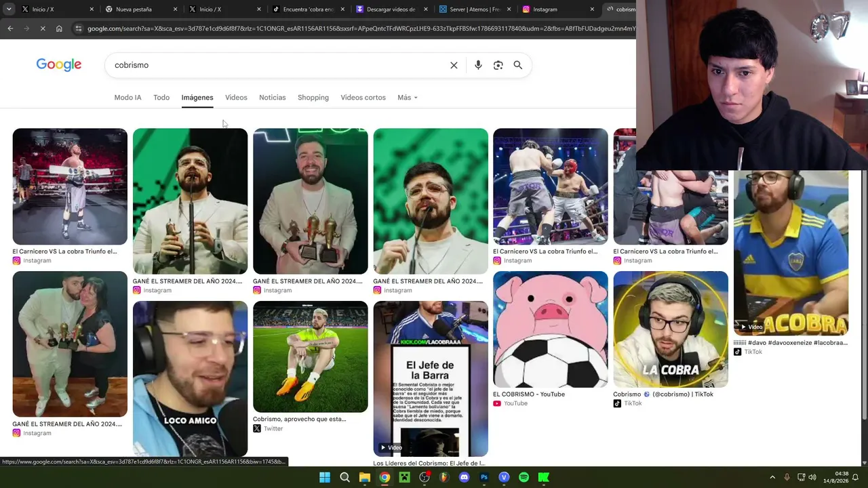The width and height of the screenshot is (868, 488).
Task: Clear the search box text
Action: click(x=454, y=65)
